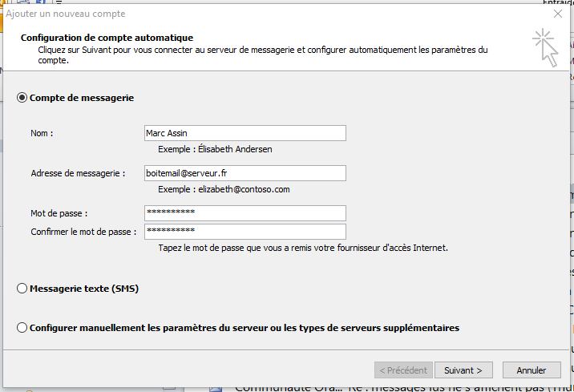Choose the Messagerie texte (SMS) option
The image size is (574, 392).
[22, 289]
